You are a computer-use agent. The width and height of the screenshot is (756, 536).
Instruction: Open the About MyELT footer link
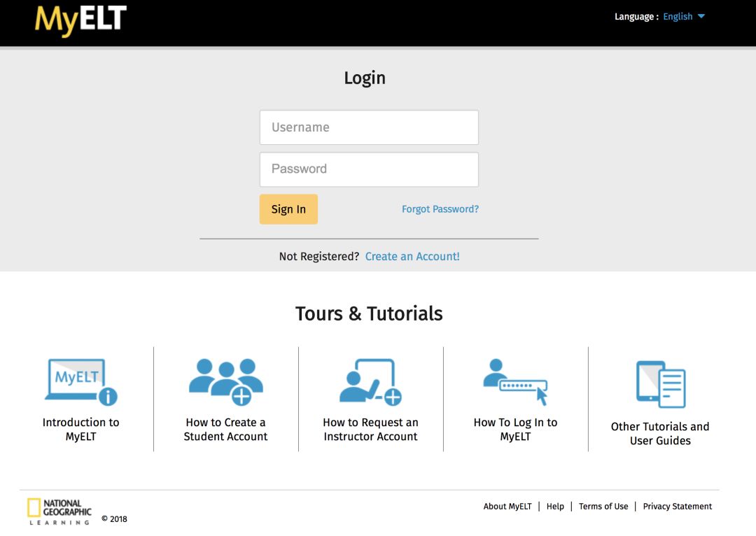click(507, 506)
